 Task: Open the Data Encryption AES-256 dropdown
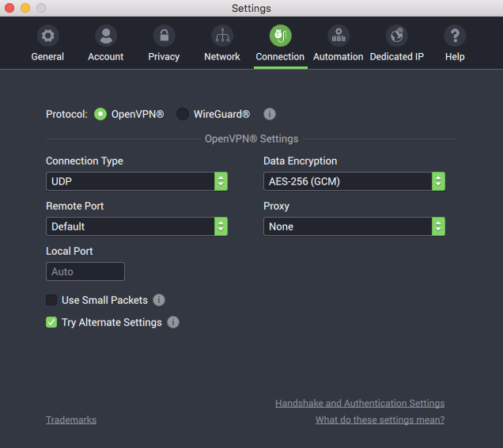[354, 181]
